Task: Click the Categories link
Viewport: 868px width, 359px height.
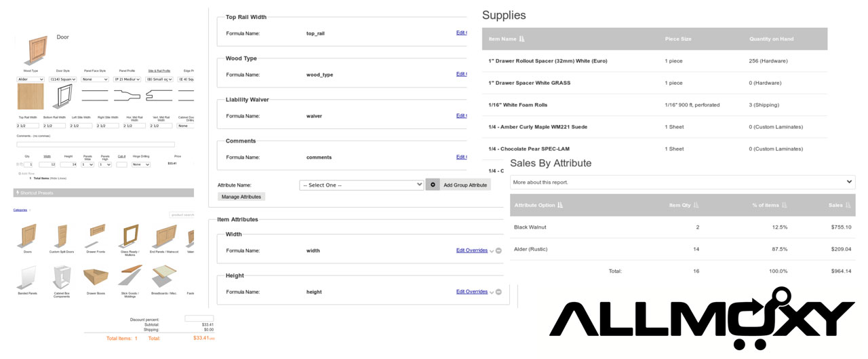Action: click(x=20, y=210)
